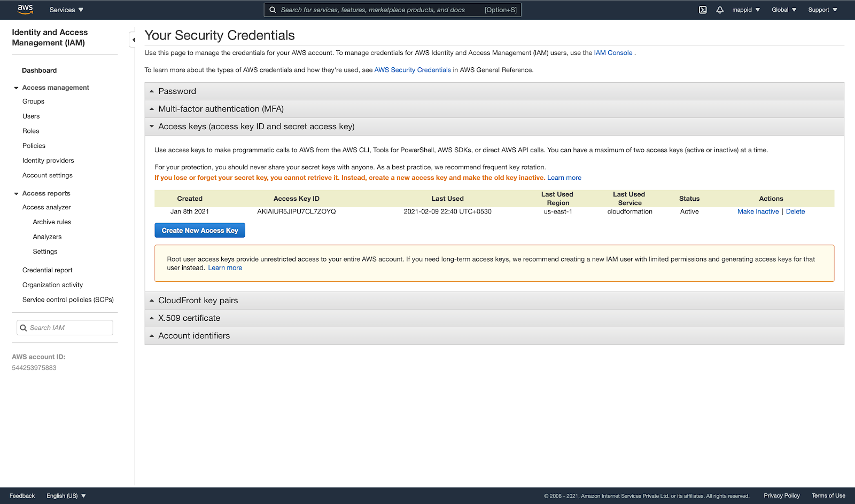Open Dashboard in the IAM sidebar
855x504 pixels.
click(39, 70)
